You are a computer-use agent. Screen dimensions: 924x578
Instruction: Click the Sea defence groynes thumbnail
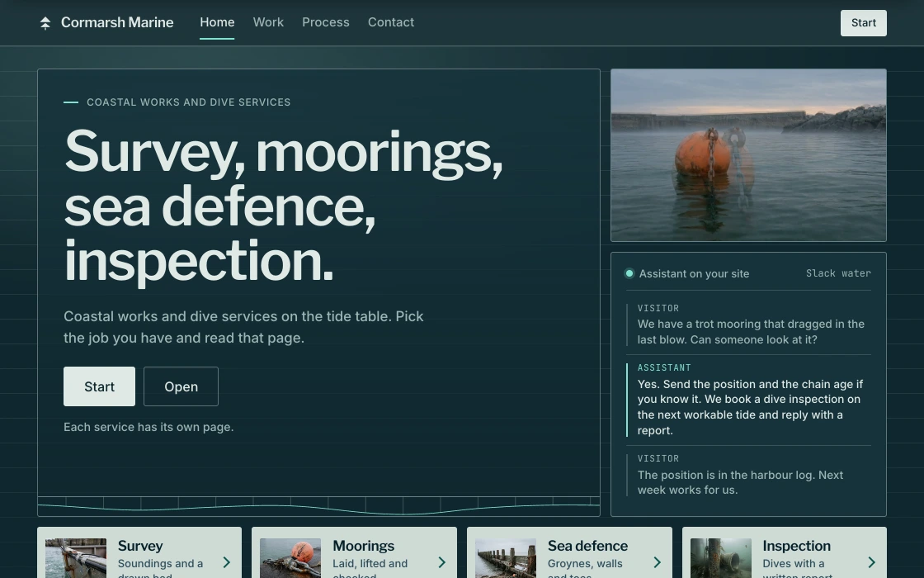tap(506, 558)
